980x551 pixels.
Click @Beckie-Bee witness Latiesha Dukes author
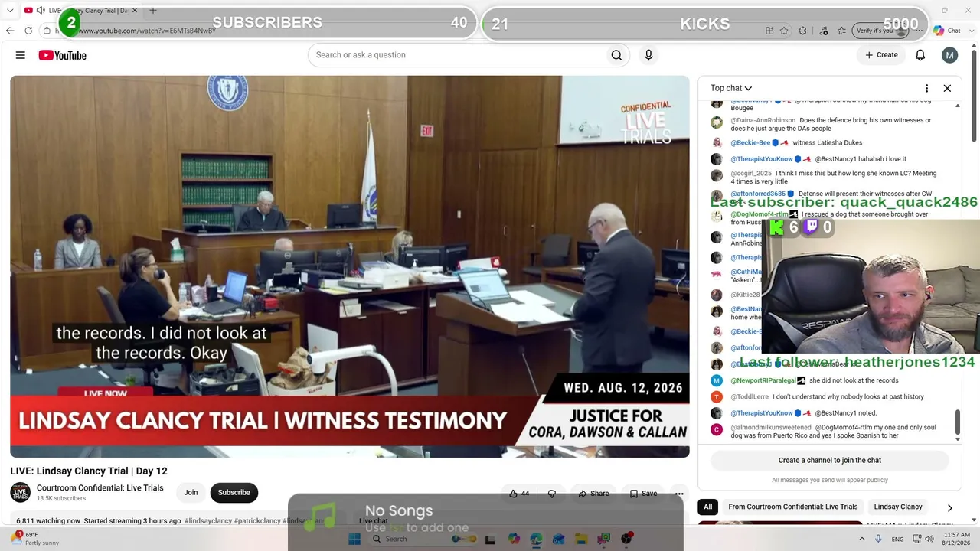pos(750,142)
